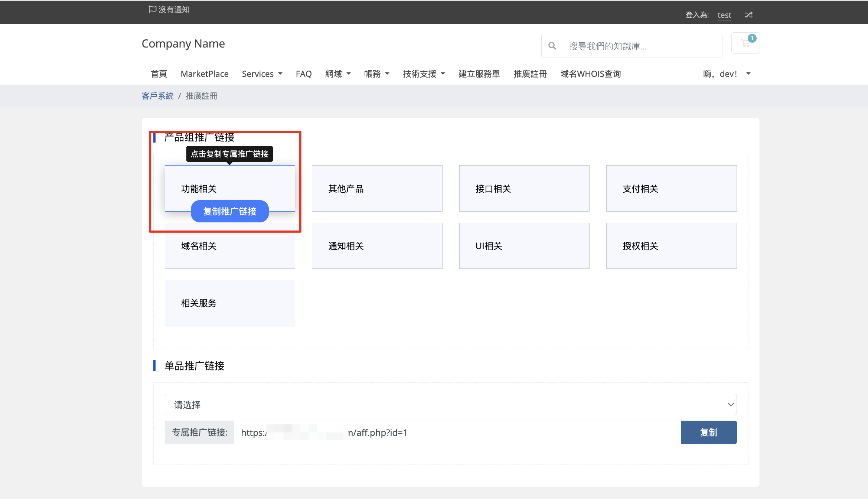
Task: Follow the 客戶系統 breadcrumb link
Action: point(157,96)
